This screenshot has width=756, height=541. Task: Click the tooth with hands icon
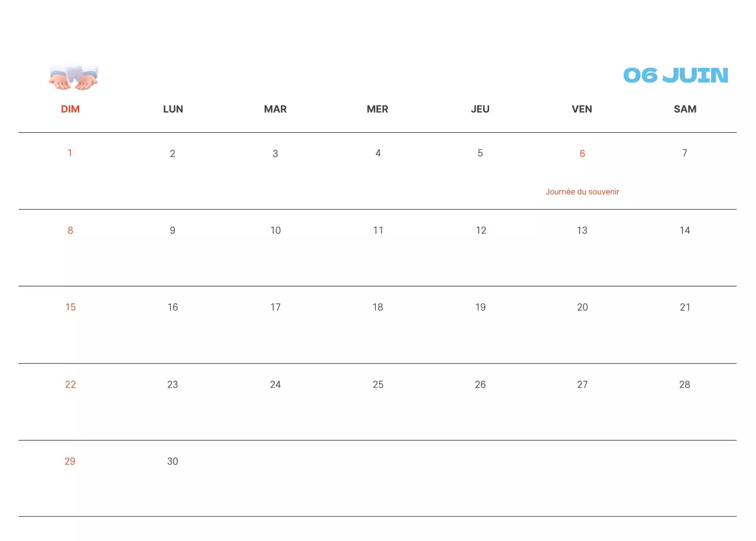73,76
